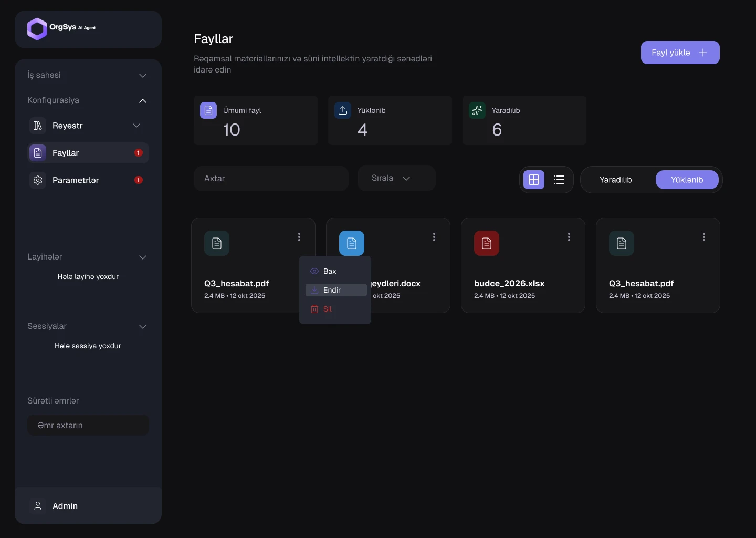Click the Reyestr library icon
Viewport: 756px width, 538px height.
(38, 126)
